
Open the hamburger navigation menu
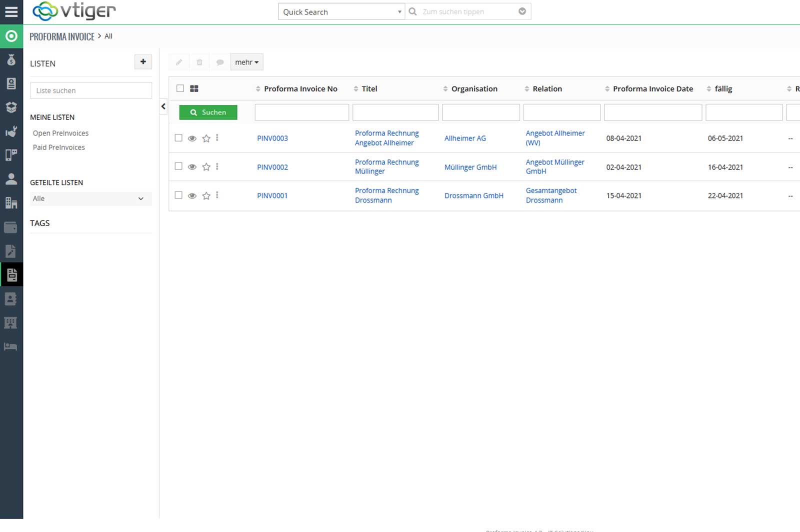[11, 11]
